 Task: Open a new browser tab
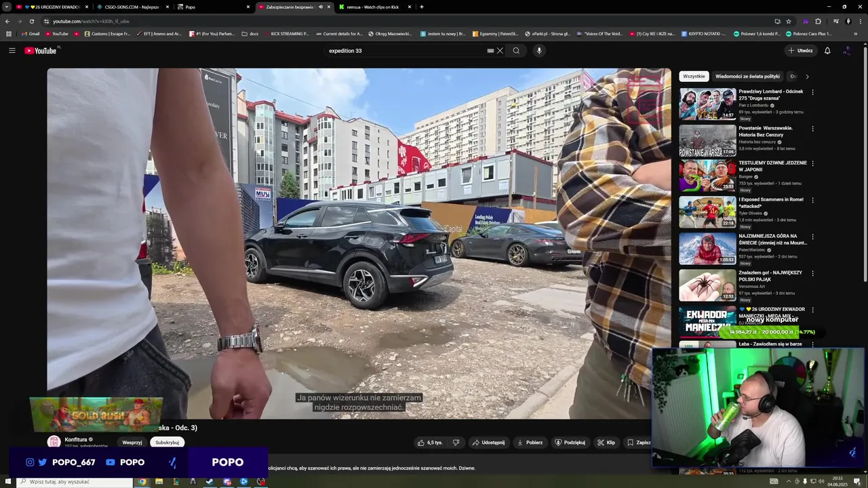[x=422, y=7]
